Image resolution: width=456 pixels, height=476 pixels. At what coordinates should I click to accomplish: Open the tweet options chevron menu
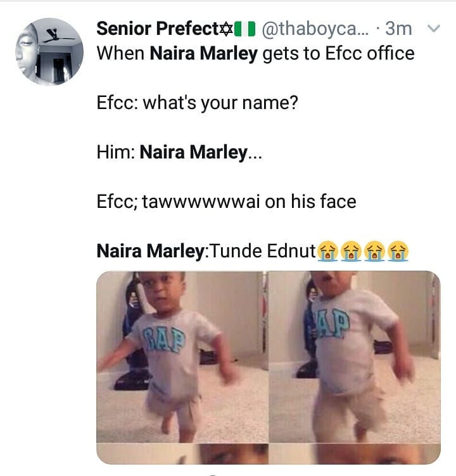[x=434, y=29]
